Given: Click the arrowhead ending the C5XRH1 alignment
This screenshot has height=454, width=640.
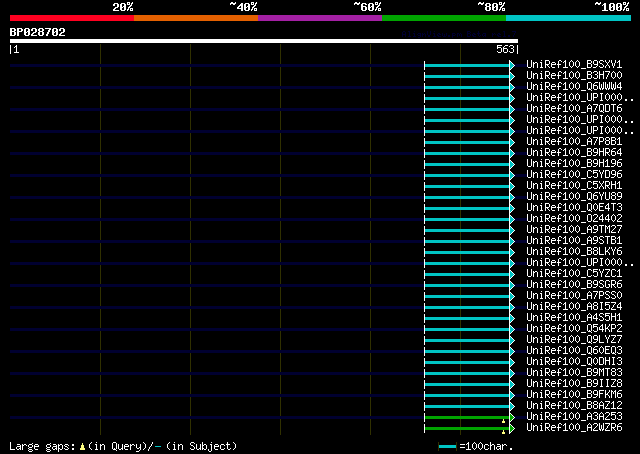Looking at the screenshot, I should pos(512,187).
